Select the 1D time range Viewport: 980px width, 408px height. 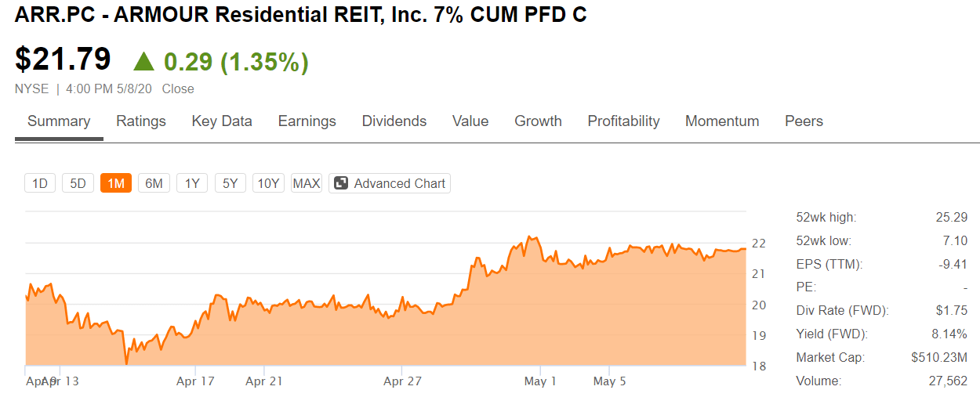[x=40, y=183]
